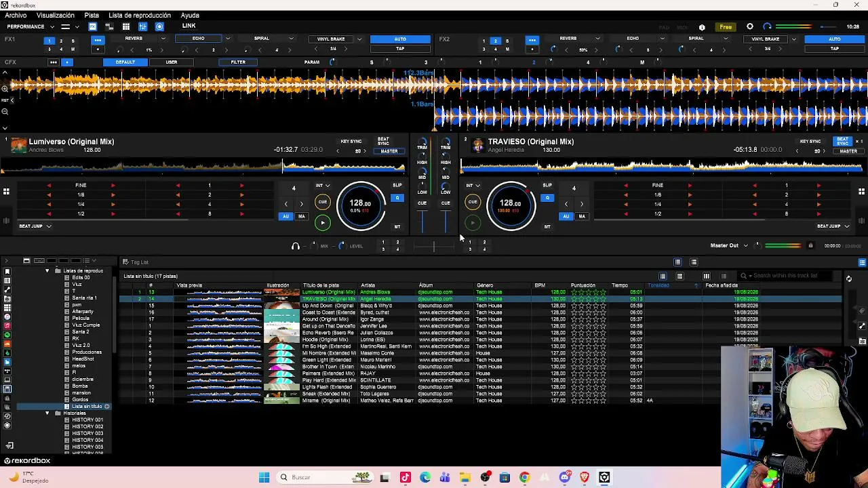The height and width of the screenshot is (488, 868).
Task: Open Google Chrome from the taskbar
Action: (x=524, y=477)
